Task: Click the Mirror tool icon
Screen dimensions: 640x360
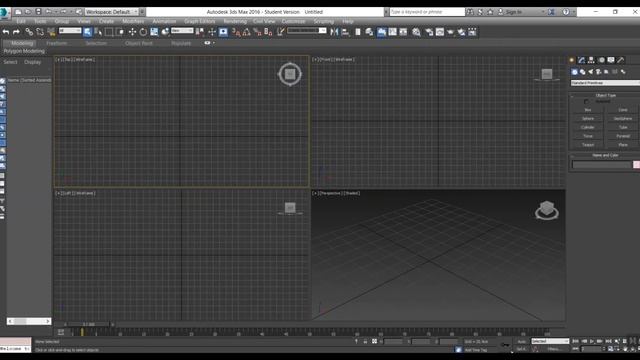Action: [334, 32]
